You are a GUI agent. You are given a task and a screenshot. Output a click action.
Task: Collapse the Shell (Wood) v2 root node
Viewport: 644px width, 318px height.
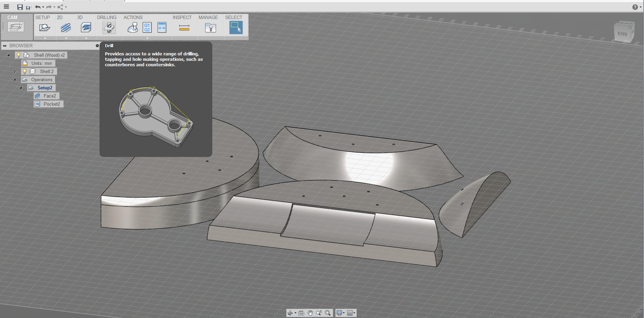[x=8, y=55]
